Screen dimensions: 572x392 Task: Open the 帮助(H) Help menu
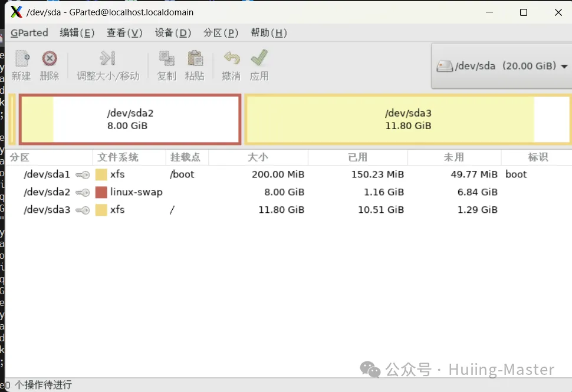[269, 33]
